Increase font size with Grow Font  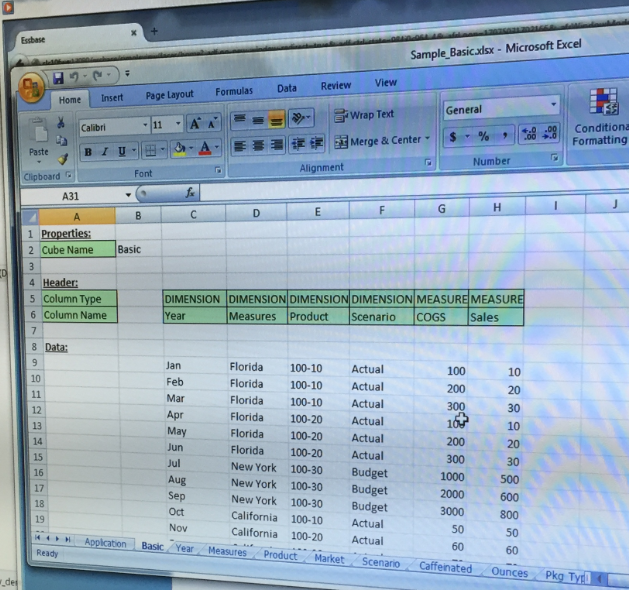[x=195, y=124]
